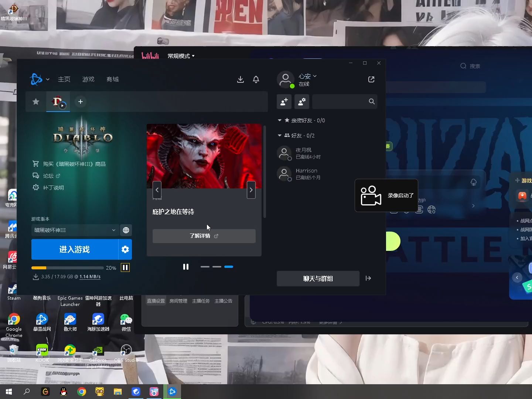Pop out the friends list window

pos(371,79)
